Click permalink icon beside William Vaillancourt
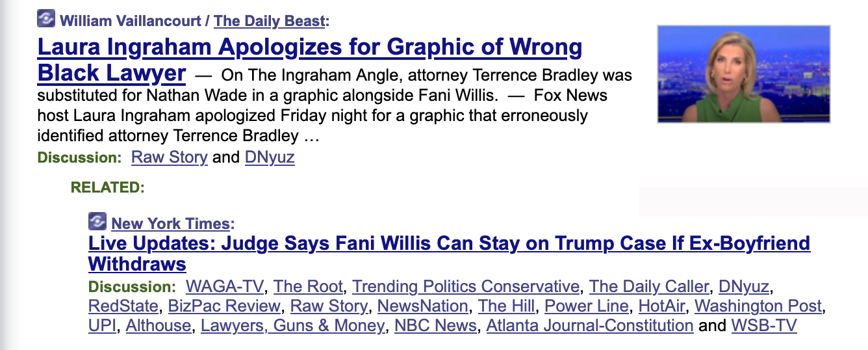The image size is (868, 350). click(46, 19)
